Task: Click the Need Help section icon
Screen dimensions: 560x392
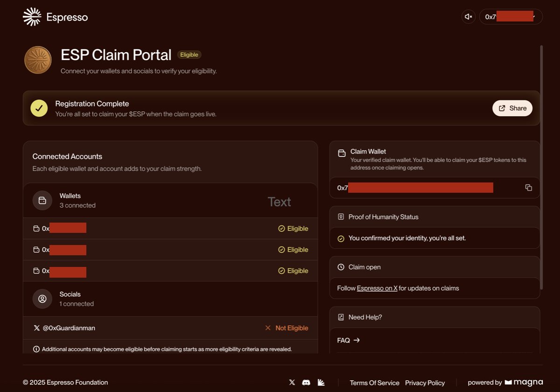Action: [x=341, y=317]
